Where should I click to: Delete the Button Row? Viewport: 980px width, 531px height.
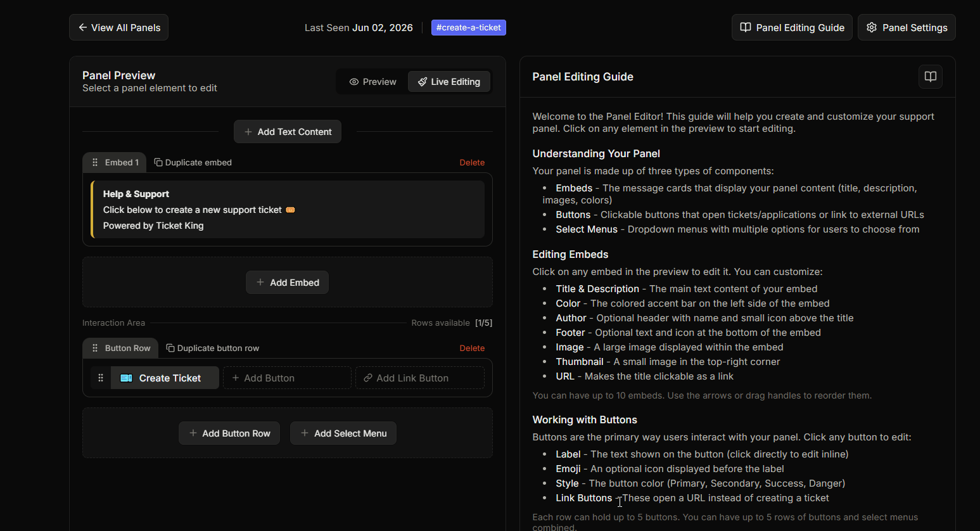[x=472, y=348]
